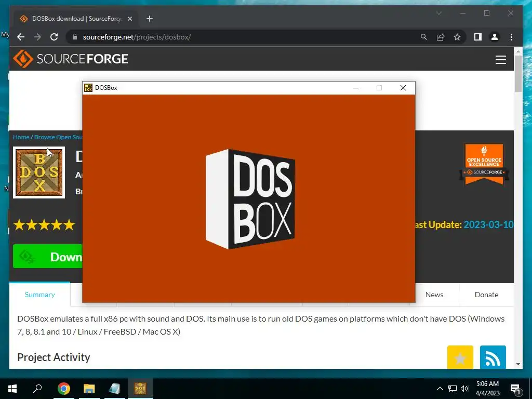
Task: Click the Chrome icon in the taskbar
Action: click(63, 389)
